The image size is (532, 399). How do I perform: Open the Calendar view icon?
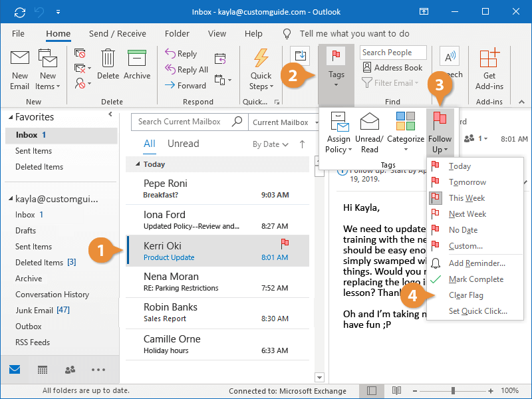click(x=43, y=370)
